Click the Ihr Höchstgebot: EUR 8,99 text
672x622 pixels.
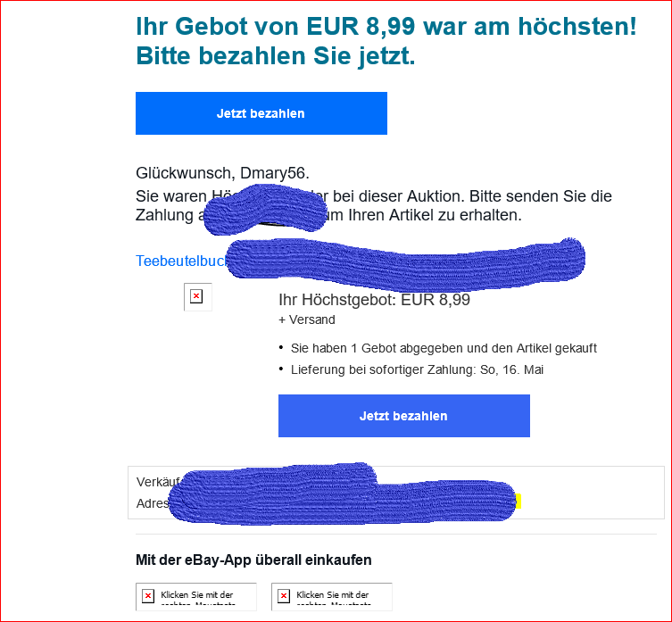point(374,300)
